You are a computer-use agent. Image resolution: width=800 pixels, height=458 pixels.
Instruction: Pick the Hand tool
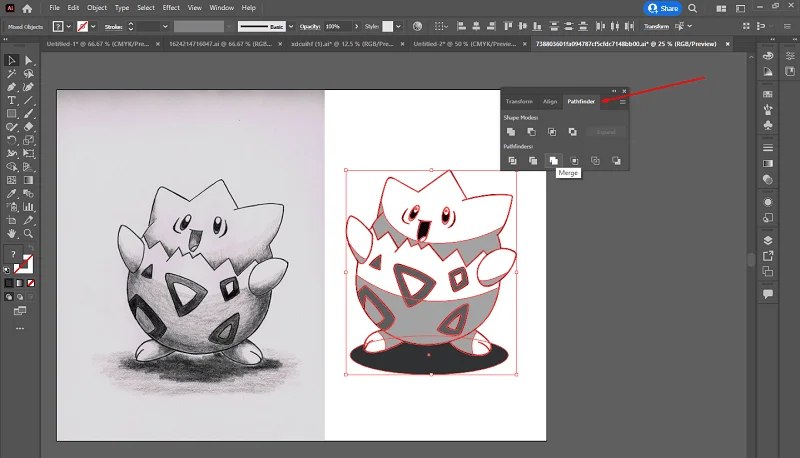pos(11,234)
